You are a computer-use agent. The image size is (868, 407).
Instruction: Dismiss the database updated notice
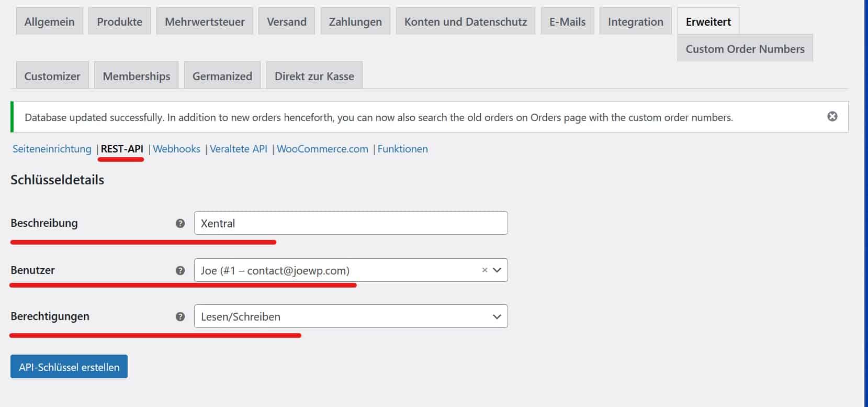(x=832, y=116)
